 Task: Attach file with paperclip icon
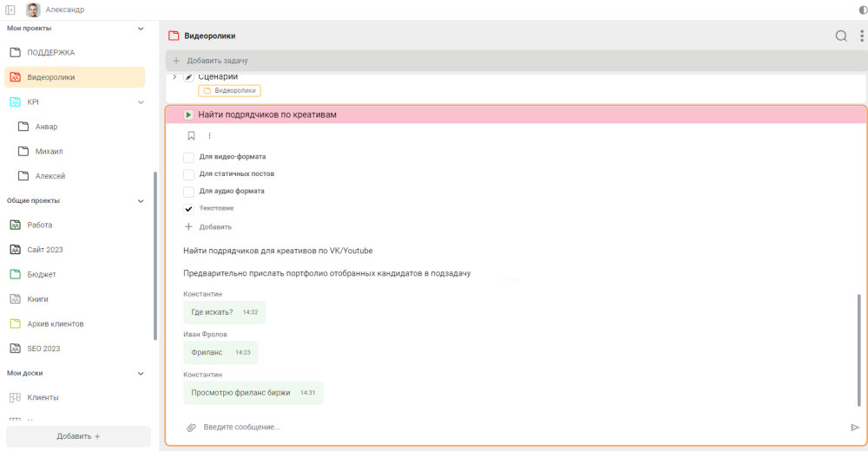[x=191, y=428]
